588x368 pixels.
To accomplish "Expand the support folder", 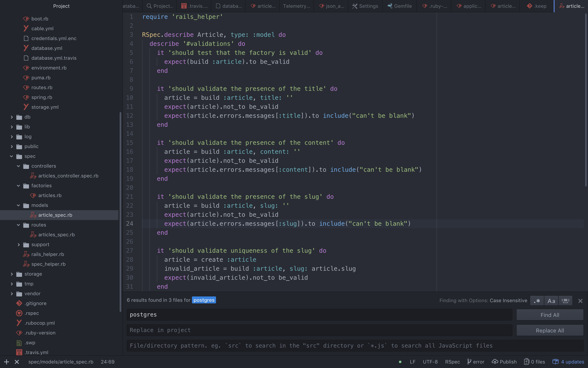I will point(18,245).
